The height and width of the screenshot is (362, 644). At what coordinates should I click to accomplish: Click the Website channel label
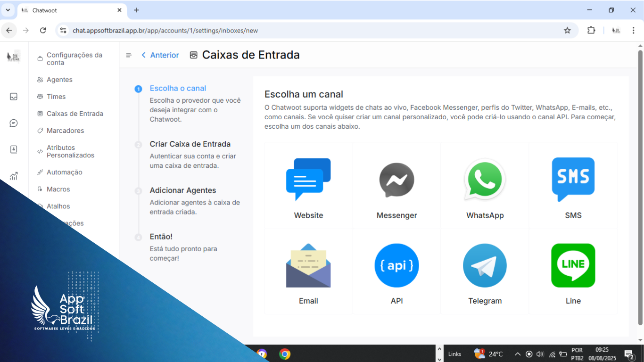click(x=308, y=215)
